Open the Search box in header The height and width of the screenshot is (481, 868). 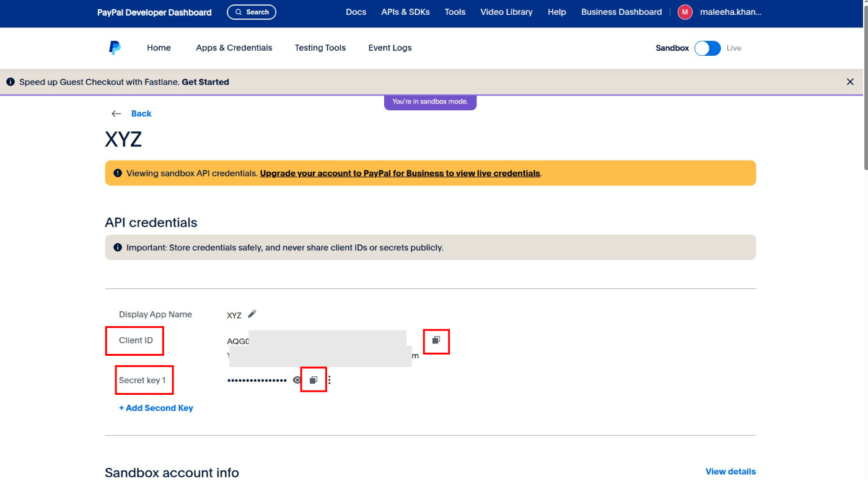click(252, 12)
